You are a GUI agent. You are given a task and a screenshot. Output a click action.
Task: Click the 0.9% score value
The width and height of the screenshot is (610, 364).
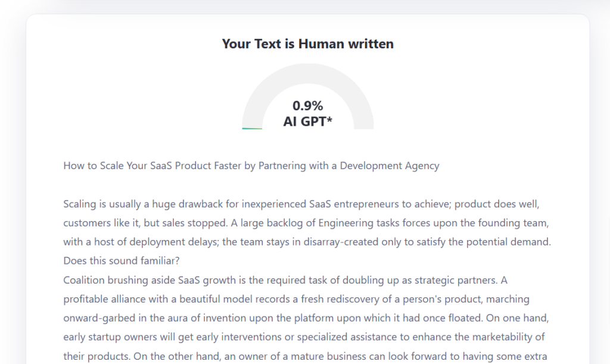(x=307, y=106)
